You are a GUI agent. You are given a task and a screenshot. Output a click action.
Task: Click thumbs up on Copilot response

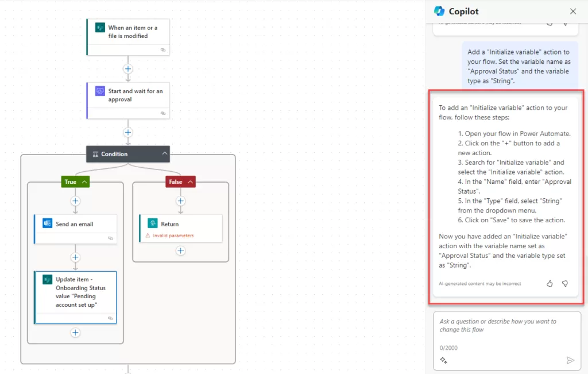[550, 283]
